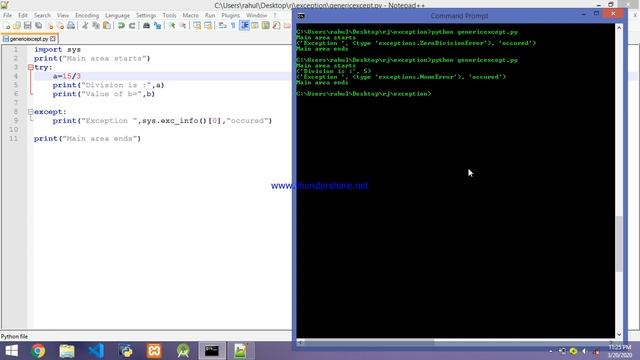Viewport: 640px width, 360px height.
Task: Undo the last edit with green arrow
Action: click(121, 26)
